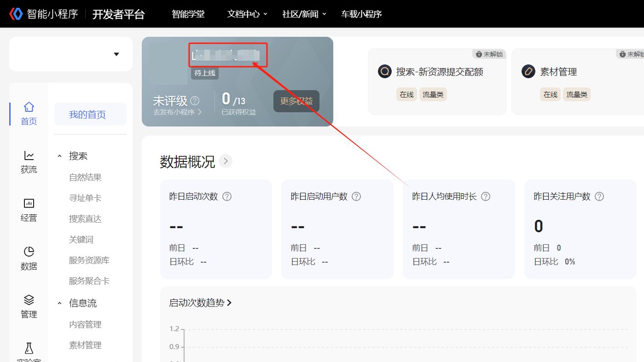Click the 管理 layers icon
644x362 pixels.
coord(29,300)
